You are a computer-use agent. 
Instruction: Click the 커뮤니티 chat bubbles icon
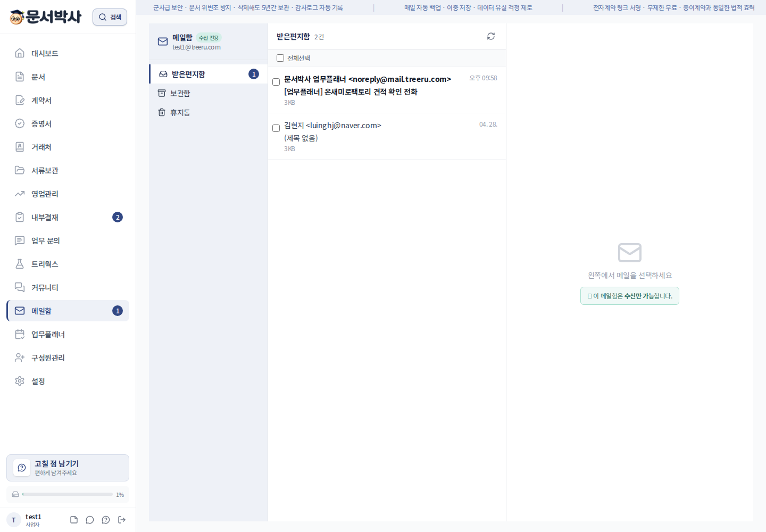click(20, 287)
